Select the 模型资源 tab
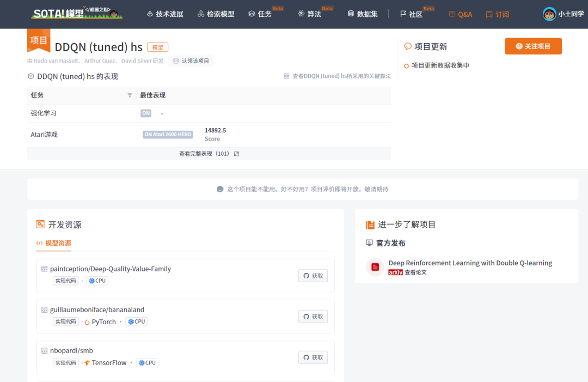 (x=54, y=243)
